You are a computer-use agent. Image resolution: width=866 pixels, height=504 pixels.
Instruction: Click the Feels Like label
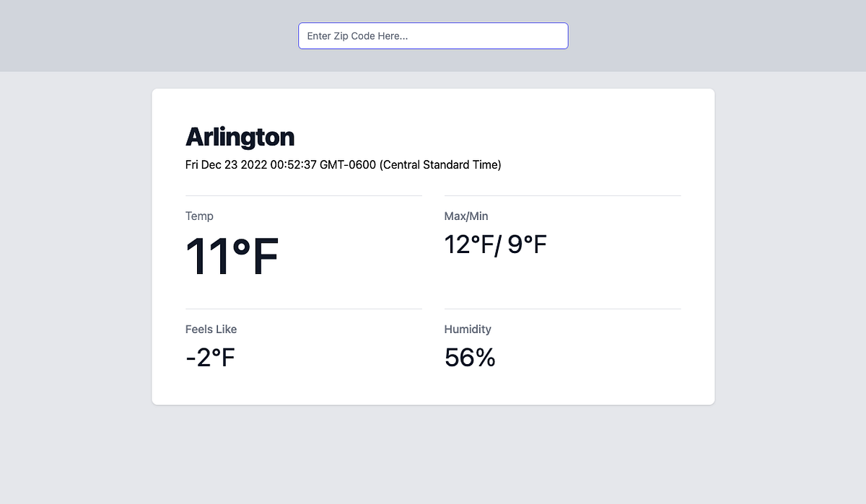pyautogui.click(x=211, y=329)
